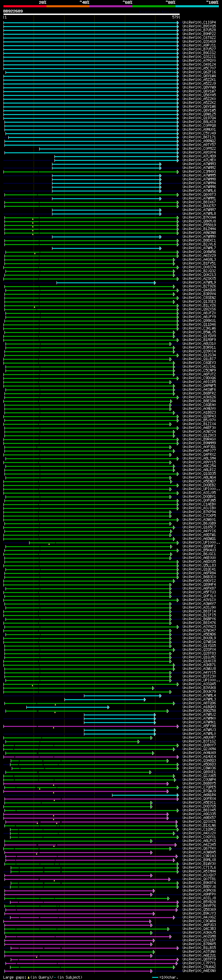Click hit label UniRef100_A3K626

pos(199,397)
